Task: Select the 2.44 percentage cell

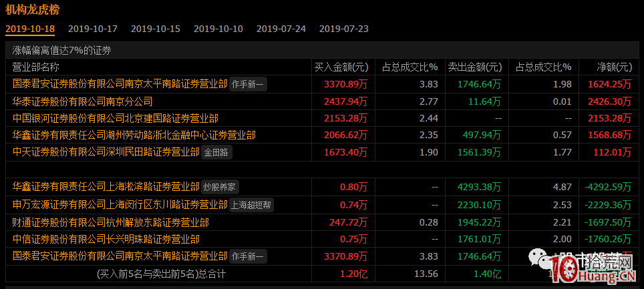Action: 429,119
